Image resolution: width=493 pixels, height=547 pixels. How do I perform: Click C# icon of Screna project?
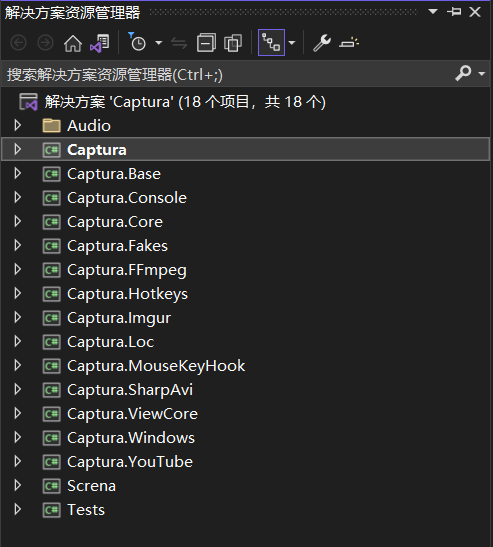point(51,486)
